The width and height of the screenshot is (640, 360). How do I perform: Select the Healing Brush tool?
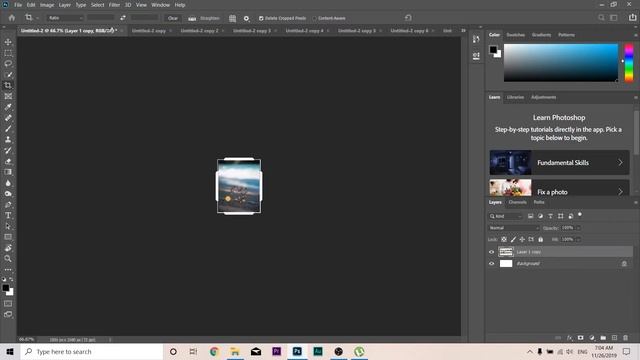tap(8, 118)
